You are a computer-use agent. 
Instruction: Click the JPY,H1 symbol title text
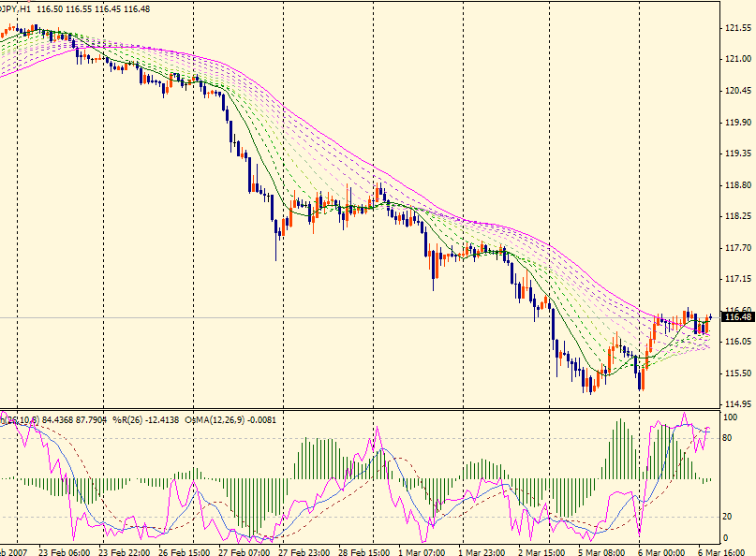pos(16,7)
